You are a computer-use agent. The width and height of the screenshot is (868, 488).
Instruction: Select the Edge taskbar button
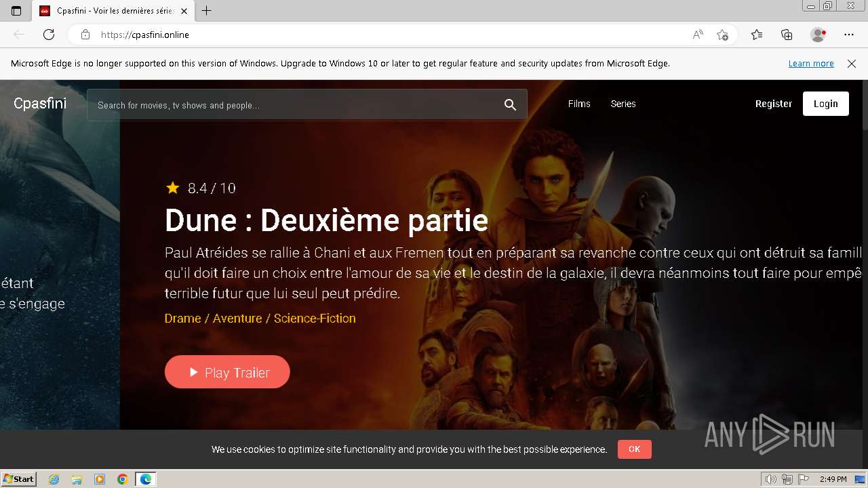[x=146, y=479]
